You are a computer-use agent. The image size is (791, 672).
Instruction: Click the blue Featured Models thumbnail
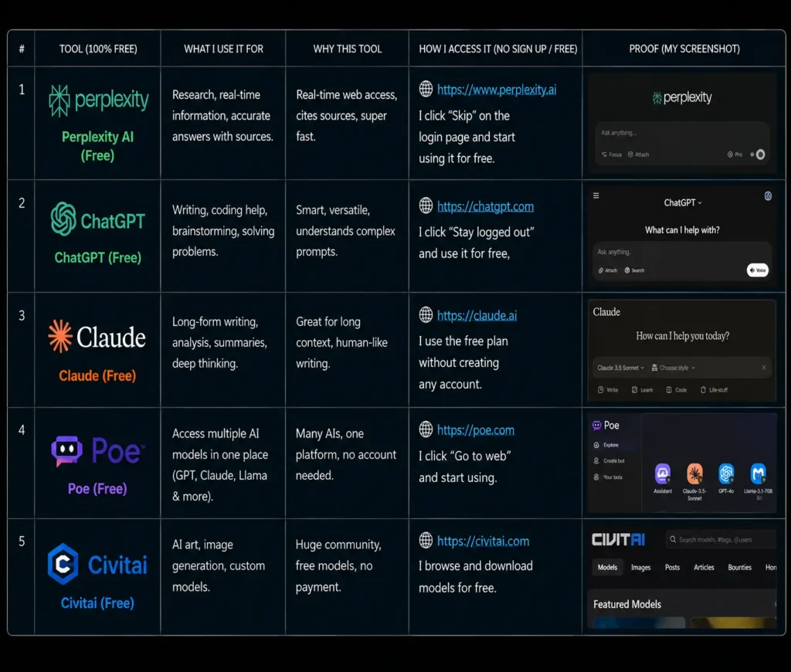point(639,623)
